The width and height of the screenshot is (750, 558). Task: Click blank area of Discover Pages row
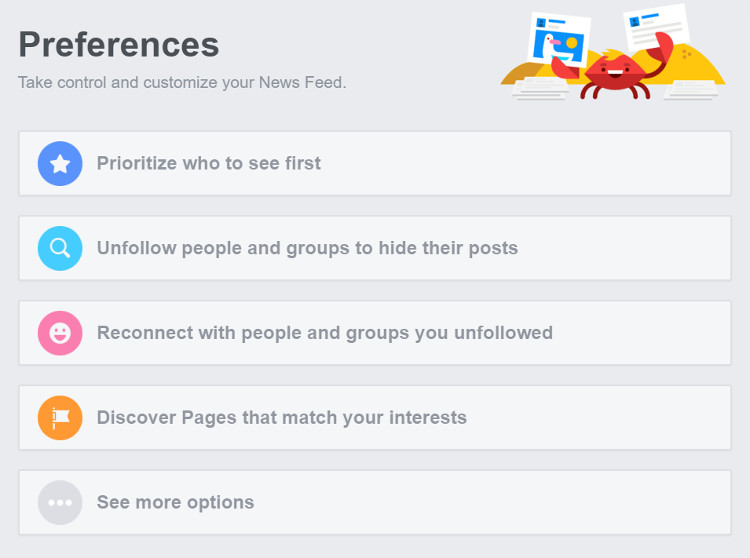point(598,417)
